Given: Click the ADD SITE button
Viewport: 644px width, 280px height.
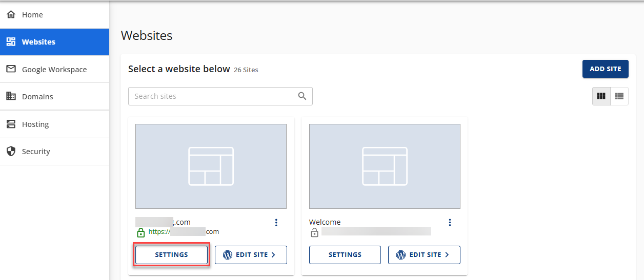Looking at the screenshot, I should coord(606,69).
